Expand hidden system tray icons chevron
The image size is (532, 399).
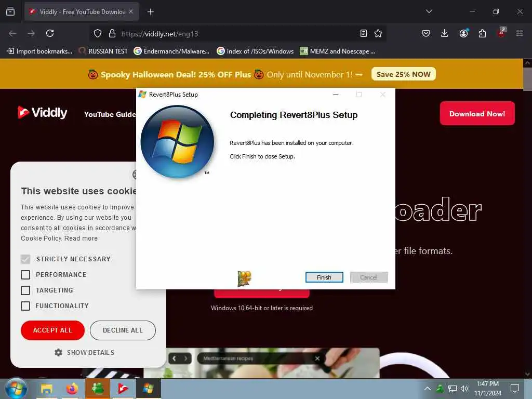[428, 389]
